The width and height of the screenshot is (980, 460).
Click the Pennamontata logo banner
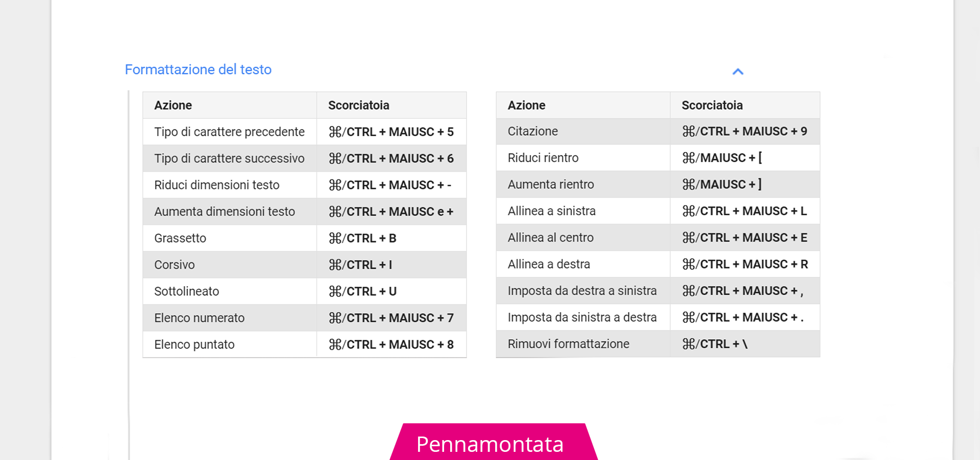[x=490, y=444]
